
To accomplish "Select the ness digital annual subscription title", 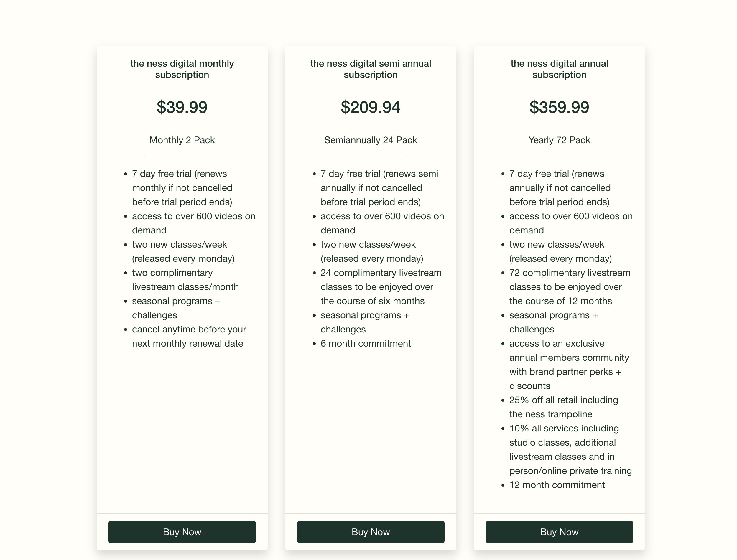I will 559,69.
